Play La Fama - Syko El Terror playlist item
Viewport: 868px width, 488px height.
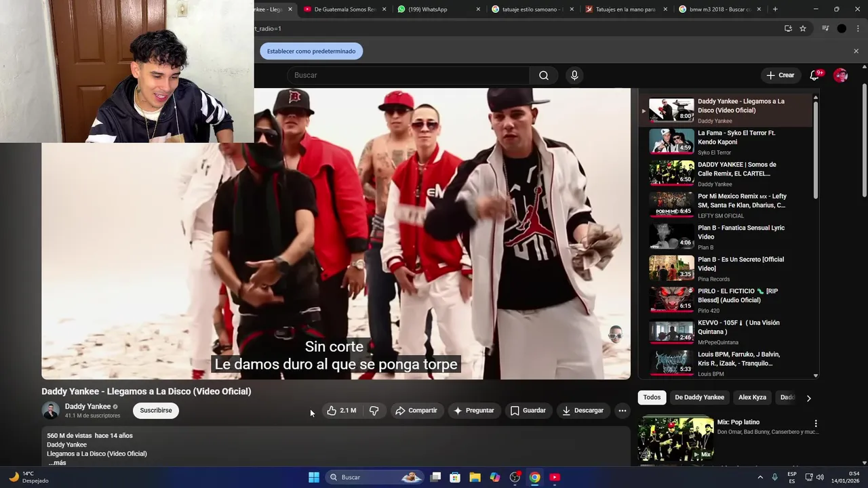[x=726, y=142]
